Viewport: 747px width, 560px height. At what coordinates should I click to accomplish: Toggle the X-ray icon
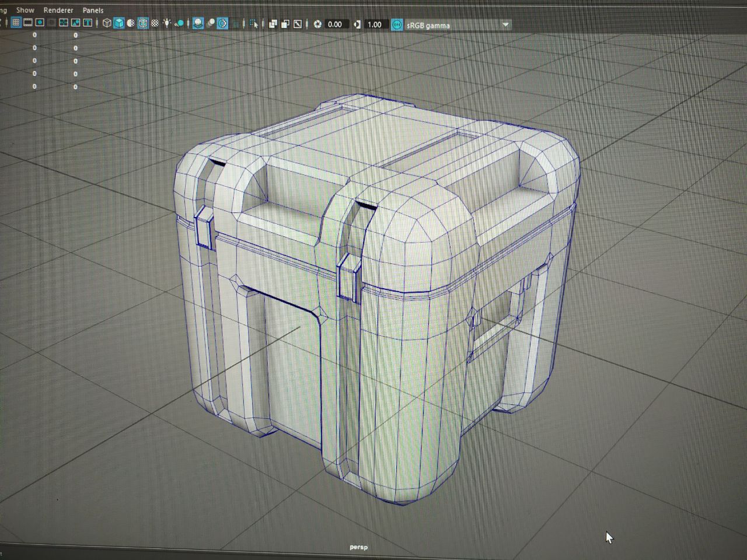point(273,23)
